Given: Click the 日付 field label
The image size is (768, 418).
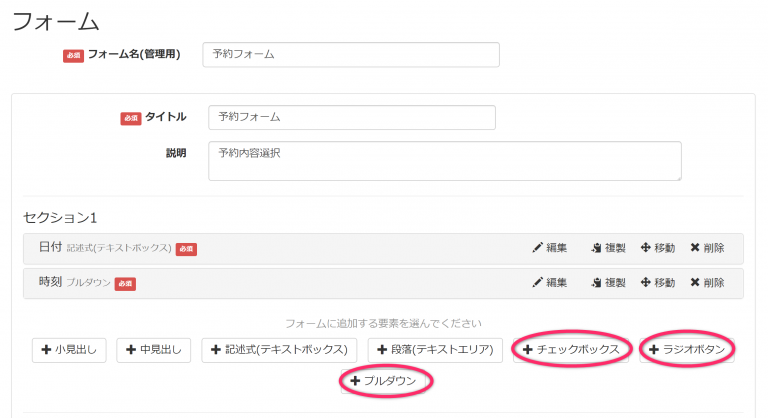Looking at the screenshot, I should [50, 247].
